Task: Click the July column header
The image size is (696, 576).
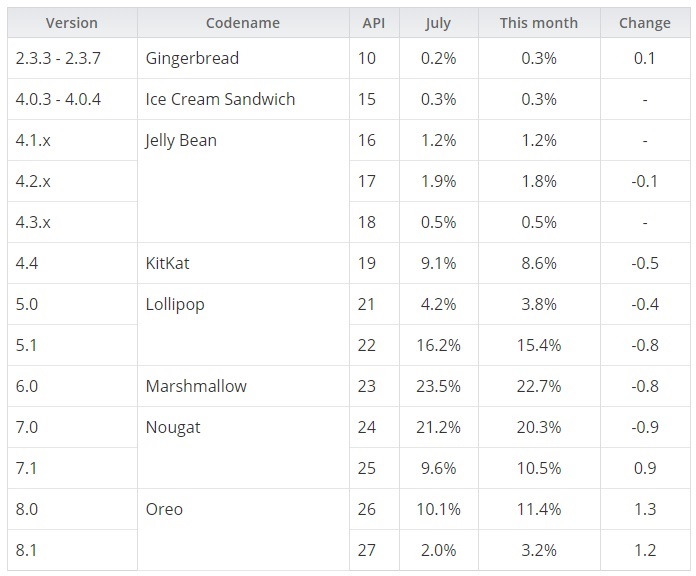Action: coord(438,23)
